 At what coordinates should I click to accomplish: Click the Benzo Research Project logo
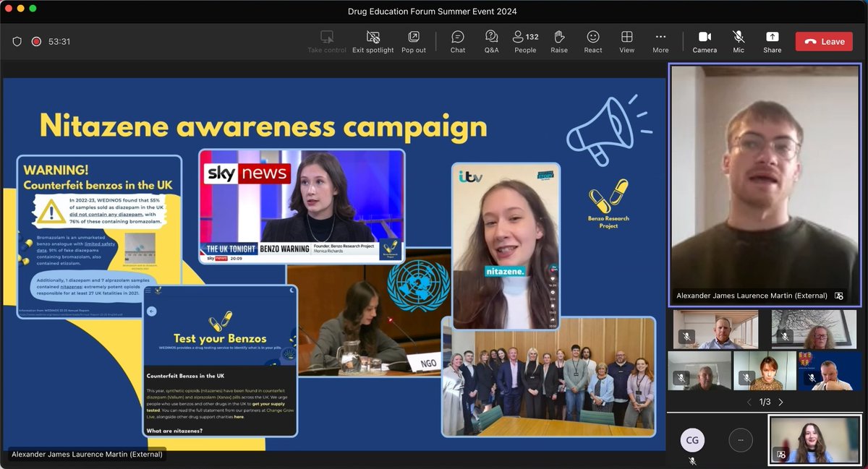click(608, 205)
